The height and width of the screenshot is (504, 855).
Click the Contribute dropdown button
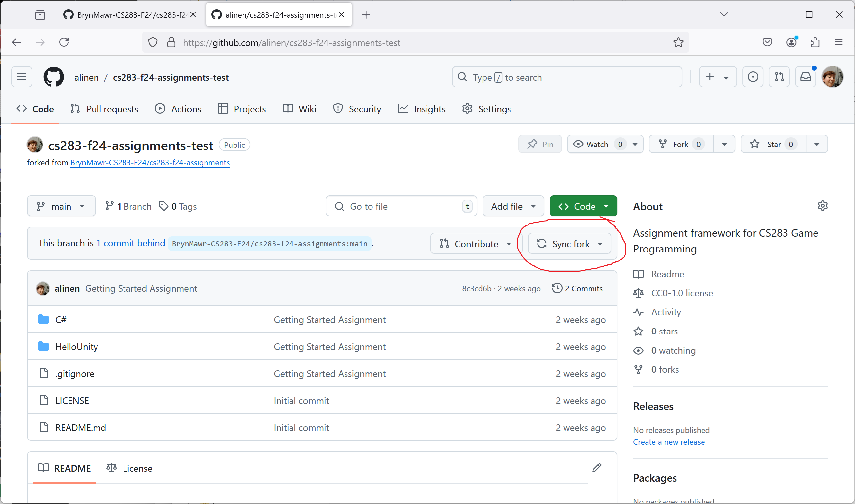coord(474,244)
